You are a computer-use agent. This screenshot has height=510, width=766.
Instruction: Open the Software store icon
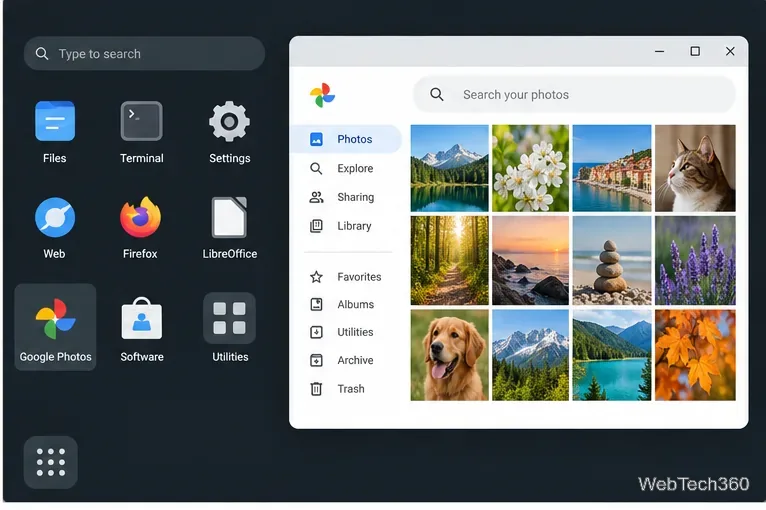pyautogui.click(x=142, y=319)
